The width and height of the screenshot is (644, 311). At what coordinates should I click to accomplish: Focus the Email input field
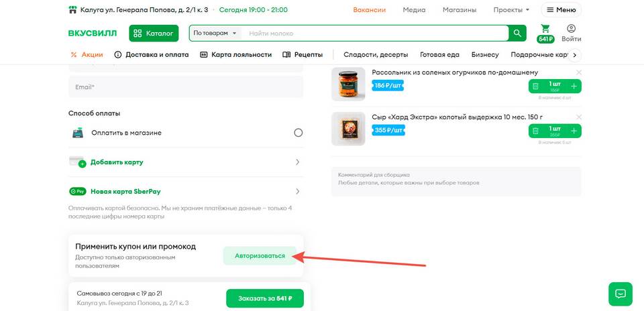[x=186, y=87]
